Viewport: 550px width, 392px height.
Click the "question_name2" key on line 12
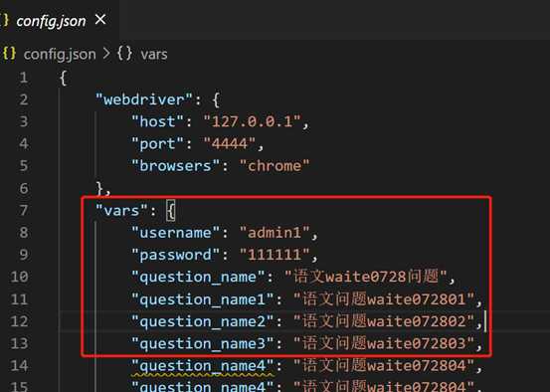(x=202, y=321)
